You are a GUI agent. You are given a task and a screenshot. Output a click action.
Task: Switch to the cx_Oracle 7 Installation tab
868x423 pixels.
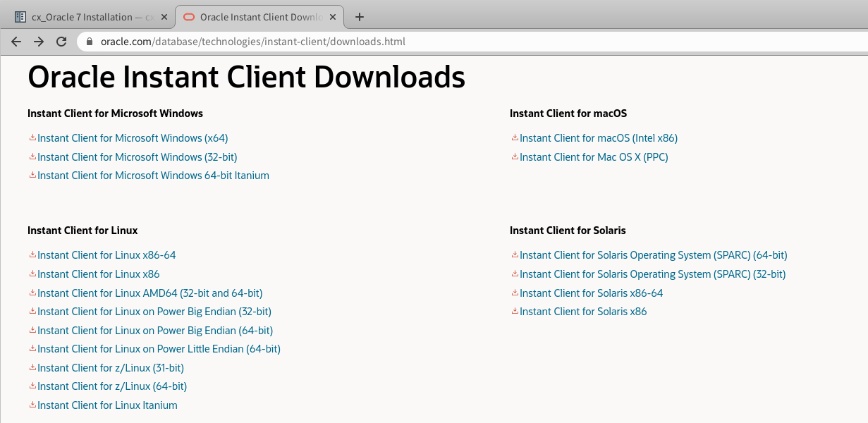pos(92,17)
